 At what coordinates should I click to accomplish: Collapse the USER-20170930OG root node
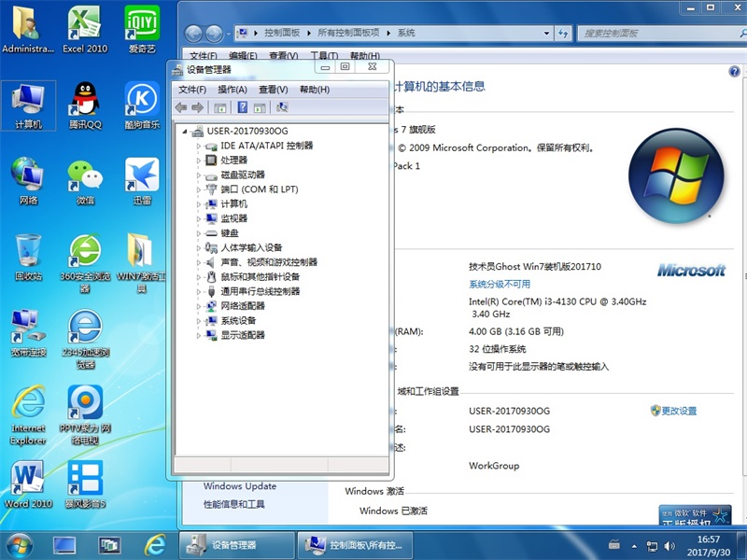coord(185,132)
